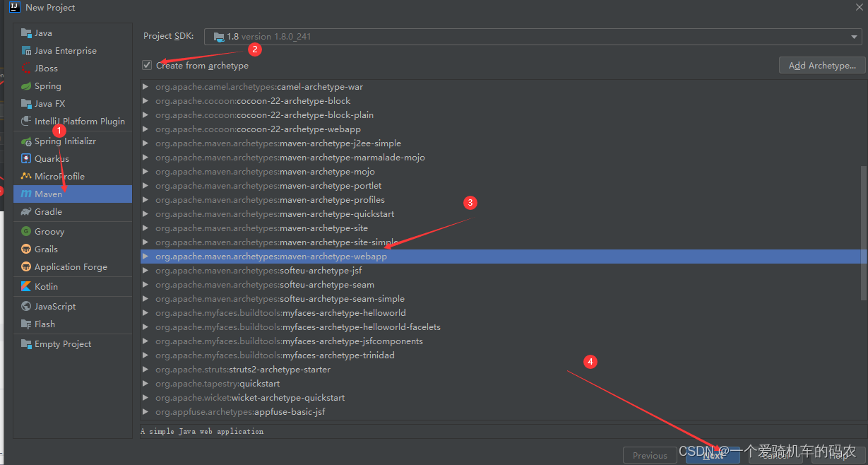Select maven-archetype-profiles row
The width and height of the screenshot is (868, 465).
(500, 200)
